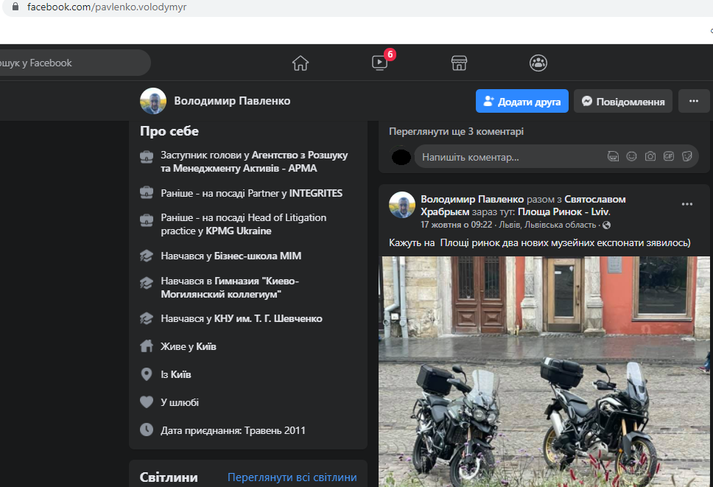Open the Groups icon in top navigation
Screen dimensions: 713x487
(538, 63)
